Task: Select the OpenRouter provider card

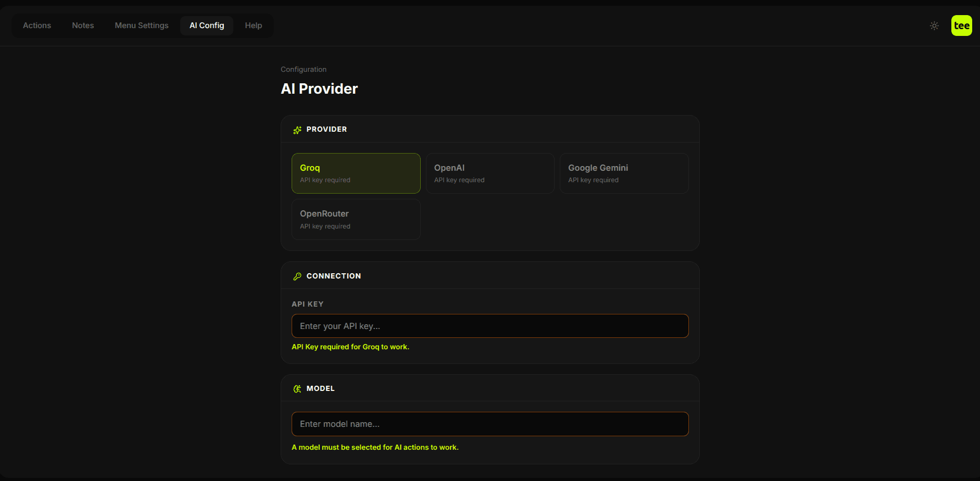Action: [x=356, y=220]
